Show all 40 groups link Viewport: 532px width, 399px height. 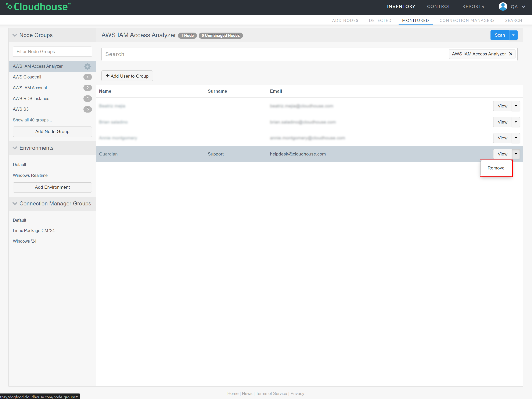coord(32,120)
